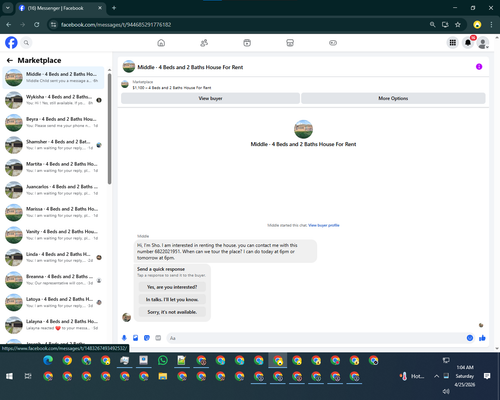Open the Windows notification center icon

tap(487, 376)
